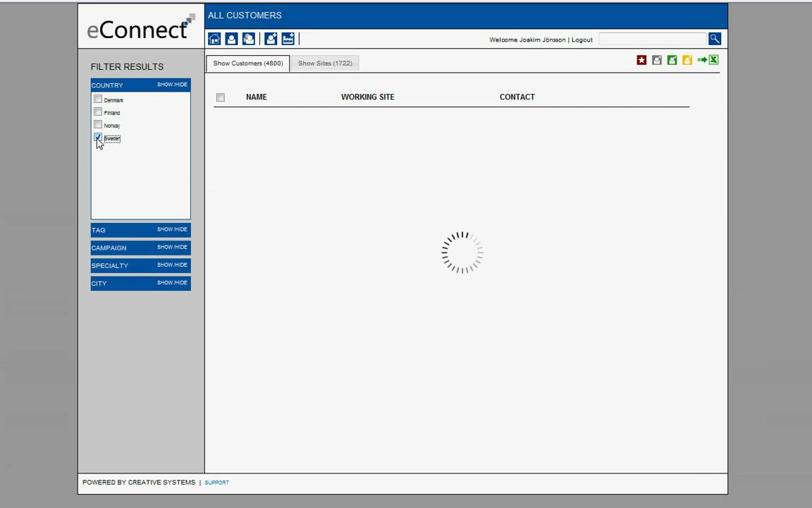
Task: Add a new site factory icon
Action: tap(288, 39)
